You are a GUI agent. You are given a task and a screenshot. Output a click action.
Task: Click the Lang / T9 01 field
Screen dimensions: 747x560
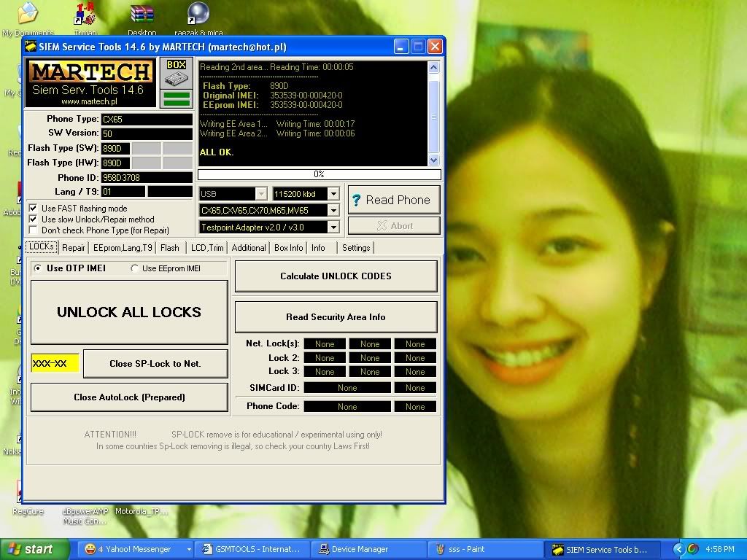[x=123, y=192]
